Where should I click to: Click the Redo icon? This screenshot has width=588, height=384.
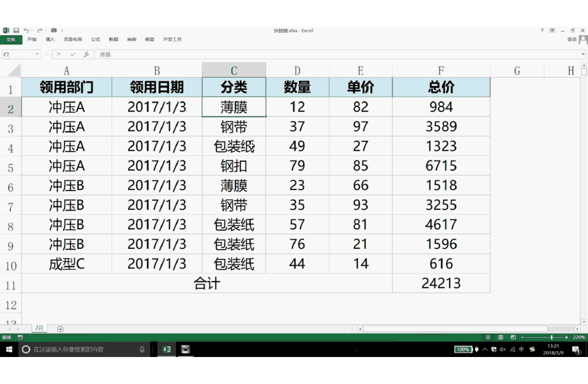(x=40, y=30)
